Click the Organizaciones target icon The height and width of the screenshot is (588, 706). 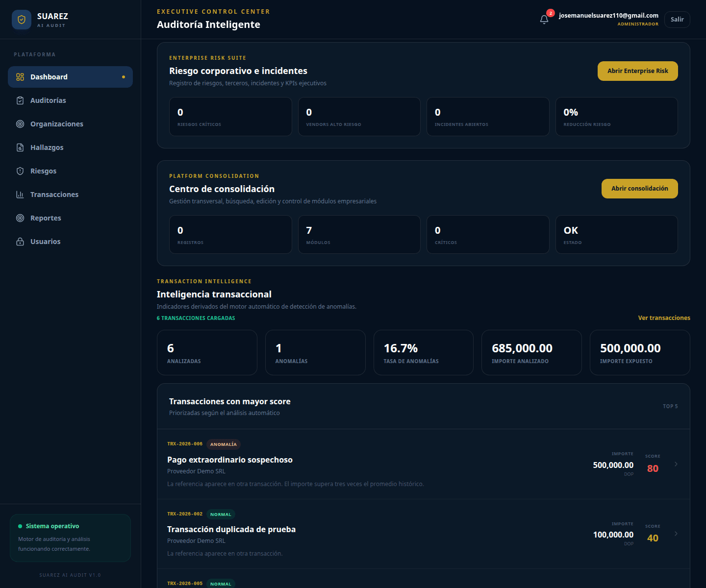(20, 124)
